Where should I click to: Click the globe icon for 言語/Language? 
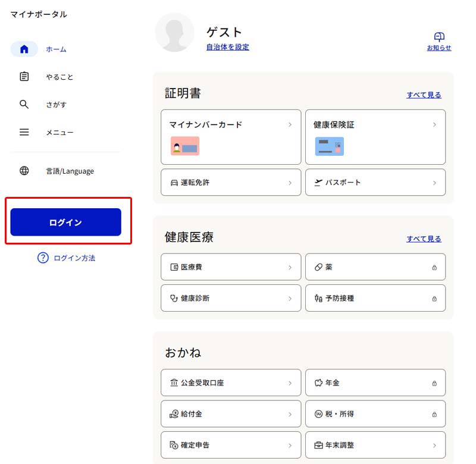pos(24,171)
